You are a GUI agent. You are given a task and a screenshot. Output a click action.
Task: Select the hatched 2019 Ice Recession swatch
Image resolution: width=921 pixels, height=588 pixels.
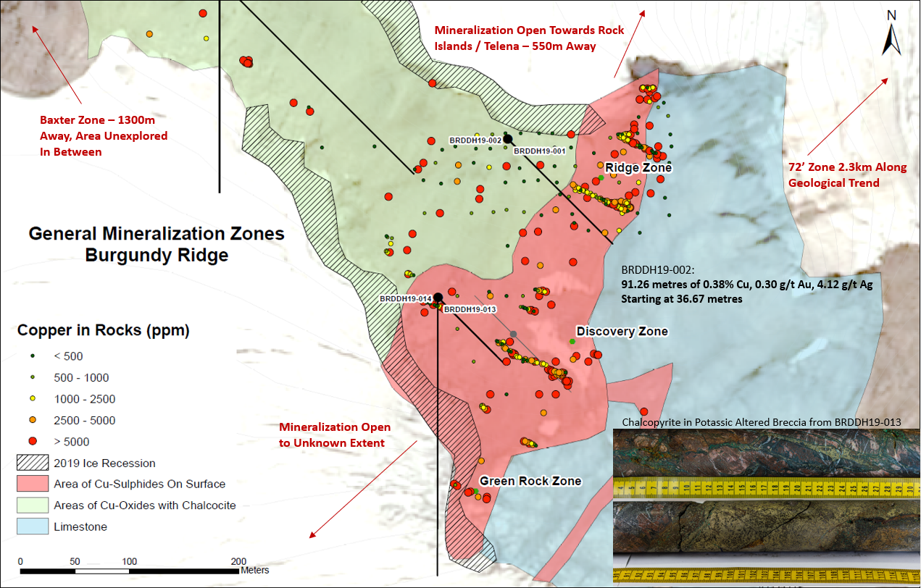click(x=31, y=463)
